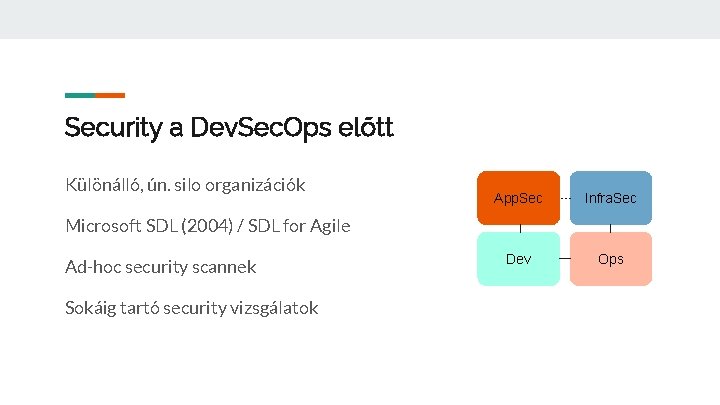The height and width of the screenshot is (405, 720).
Task: Click the vertical connector between AppSec and Dev
Action: (x=519, y=228)
